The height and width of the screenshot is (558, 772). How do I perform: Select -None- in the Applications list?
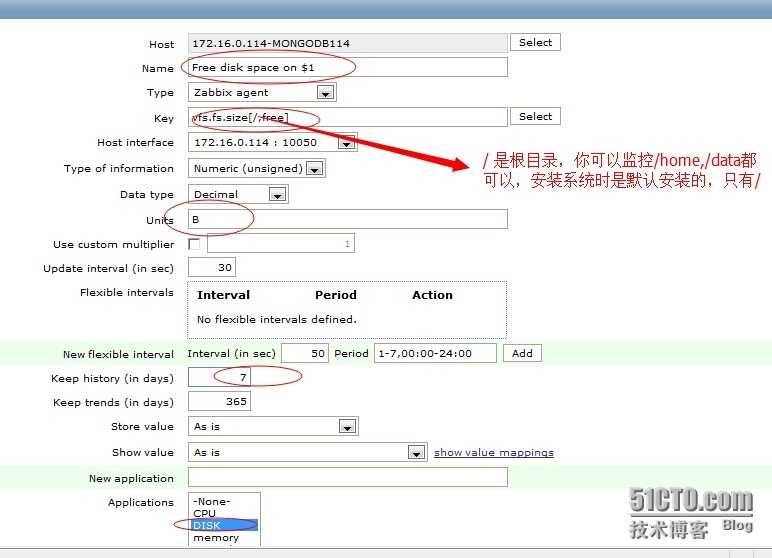(x=224, y=501)
